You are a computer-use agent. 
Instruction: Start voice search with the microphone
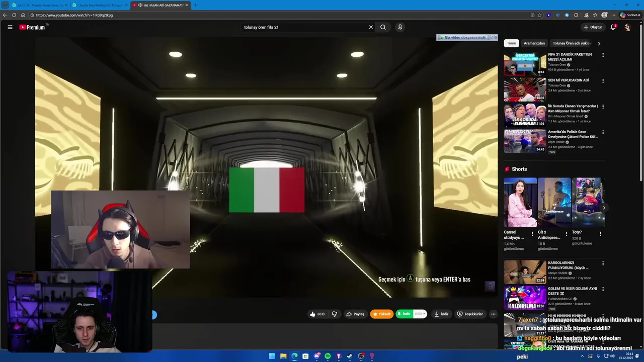pos(400,27)
